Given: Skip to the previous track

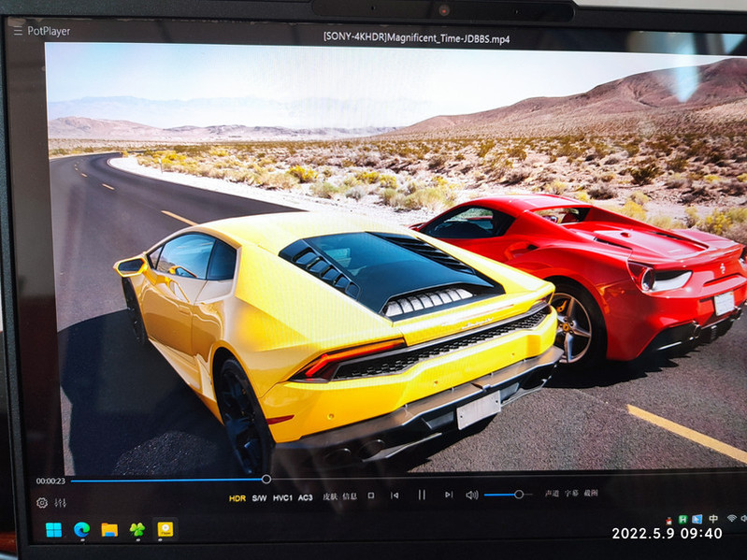Looking at the screenshot, I should [x=395, y=495].
